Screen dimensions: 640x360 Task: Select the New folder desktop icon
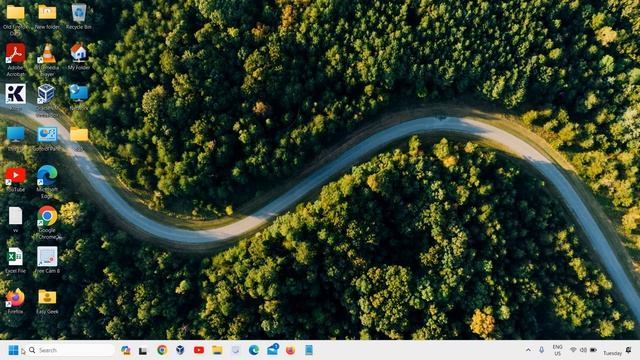(x=47, y=16)
